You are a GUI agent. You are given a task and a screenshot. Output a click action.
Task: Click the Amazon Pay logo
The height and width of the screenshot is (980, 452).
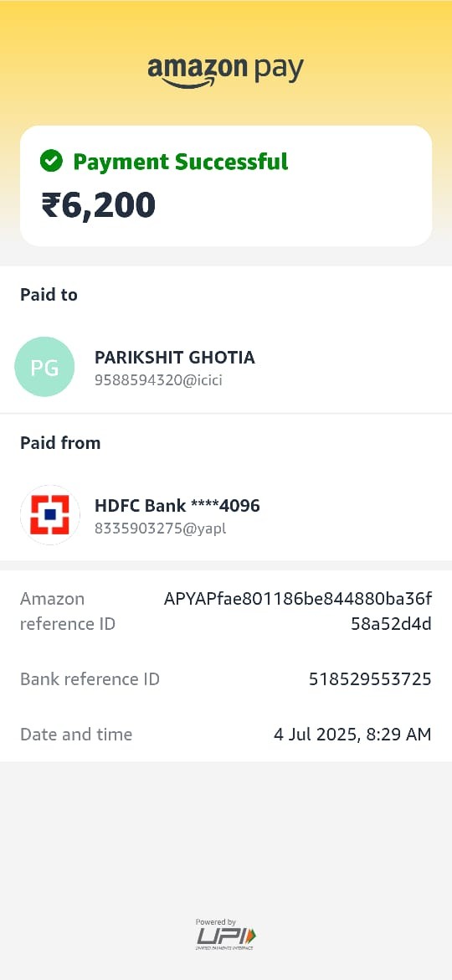225,70
